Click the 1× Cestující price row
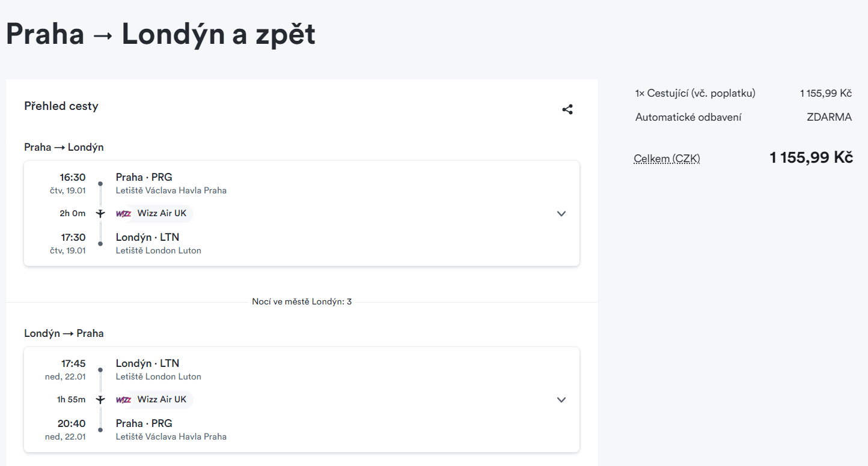Viewport: 868px width, 466px height. tap(744, 93)
